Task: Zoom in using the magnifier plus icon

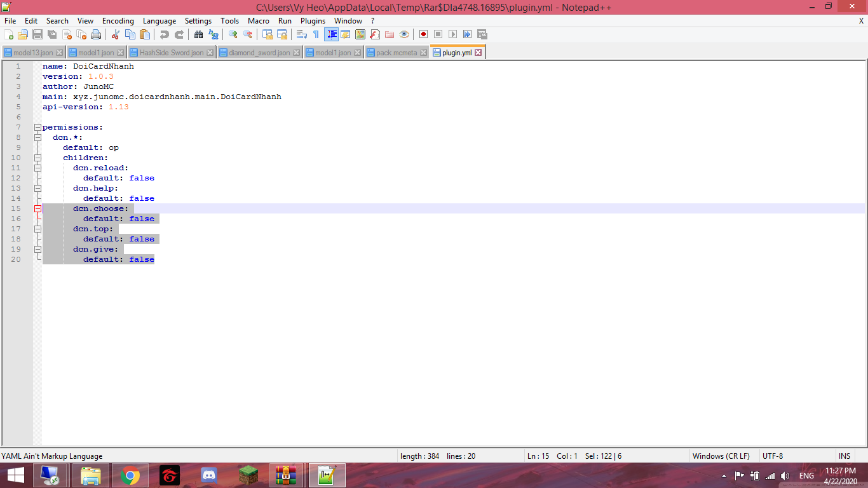Action: click(233, 34)
